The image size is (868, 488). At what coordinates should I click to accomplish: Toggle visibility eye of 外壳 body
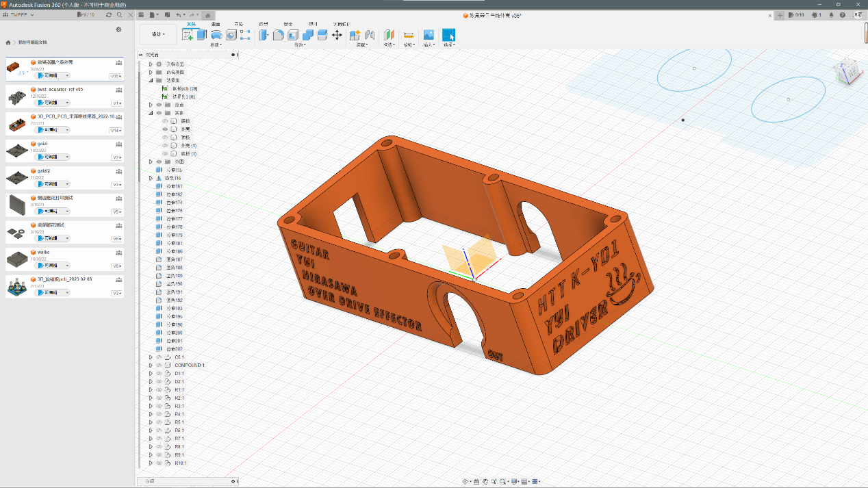(x=165, y=129)
